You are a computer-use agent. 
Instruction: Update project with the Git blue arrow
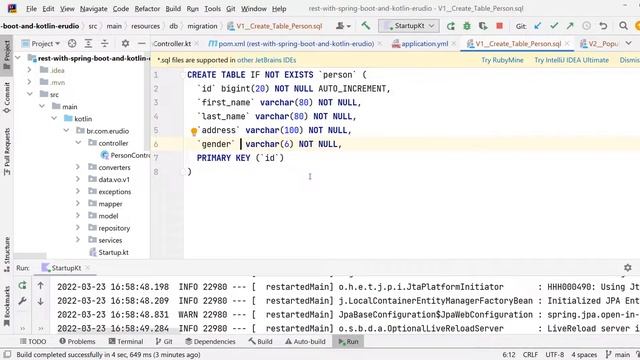(538, 26)
